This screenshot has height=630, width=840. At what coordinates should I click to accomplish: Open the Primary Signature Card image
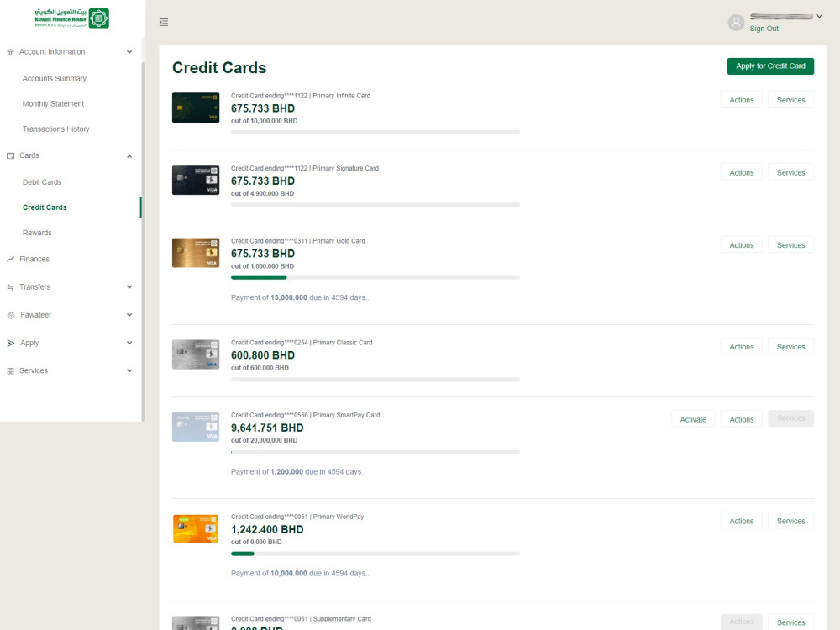(x=196, y=180)
